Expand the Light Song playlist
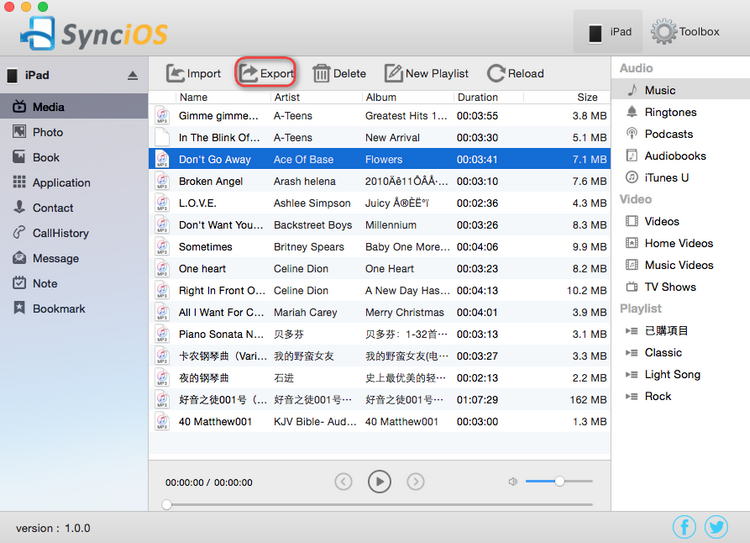 pyautogui.click(x=631, y=375)
